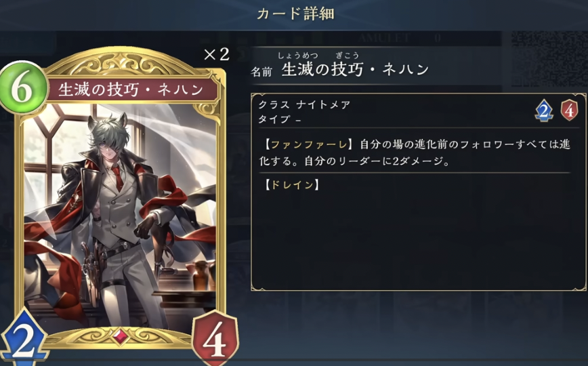Viewport: 588px width, 366px height.
Task: Click the クラス ナイトメア class line
Action: pos(304,105)
